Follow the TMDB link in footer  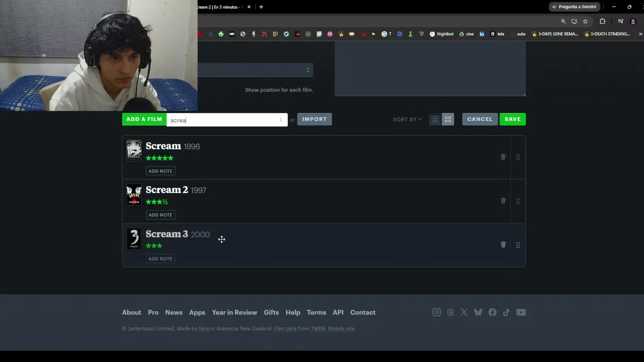tap(318, 329)
